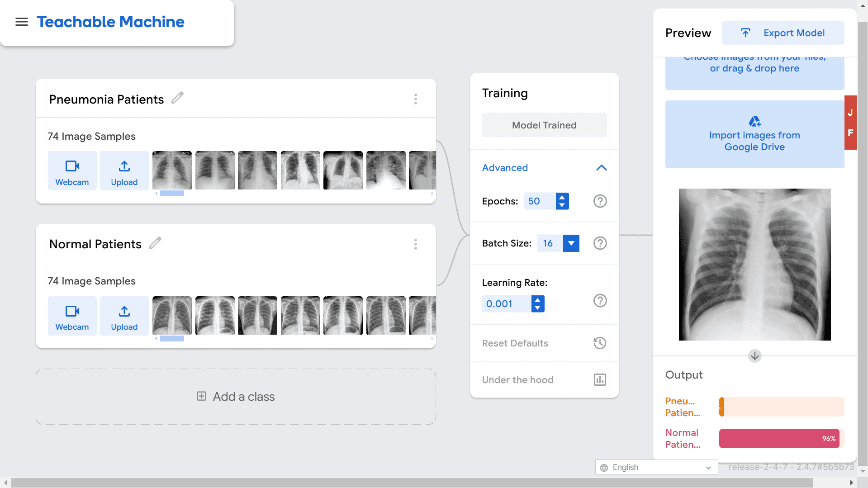Show help for the Learning Rate setting
The width and height of the screenshot is (868, 488).
pyautogui.click(x=600, y=301)
